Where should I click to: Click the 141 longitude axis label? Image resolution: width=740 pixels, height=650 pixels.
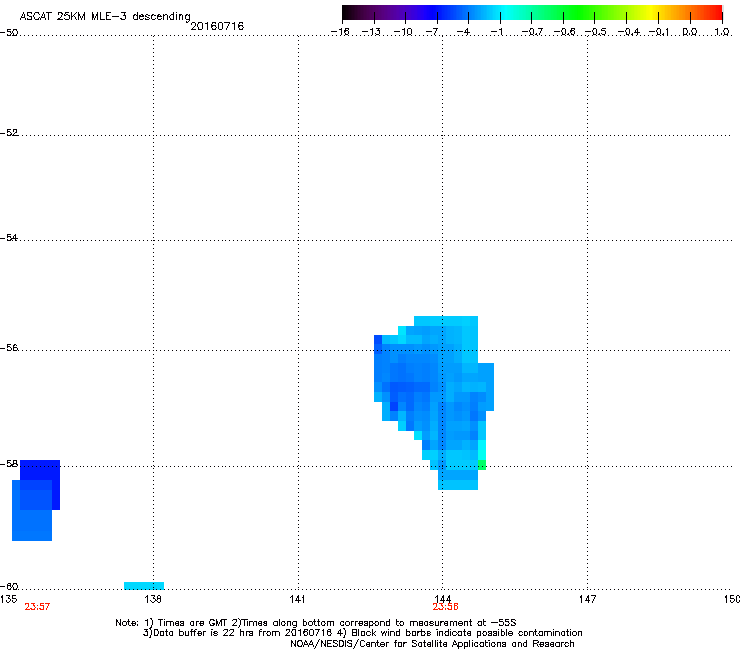click(297, 599)
